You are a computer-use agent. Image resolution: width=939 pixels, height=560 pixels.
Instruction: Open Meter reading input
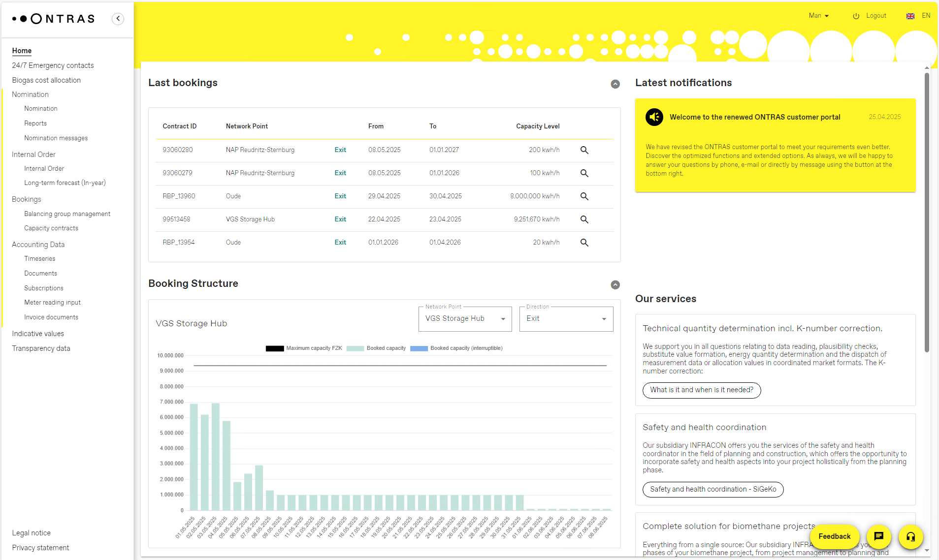pyautogui.click(x=53, y=303)
